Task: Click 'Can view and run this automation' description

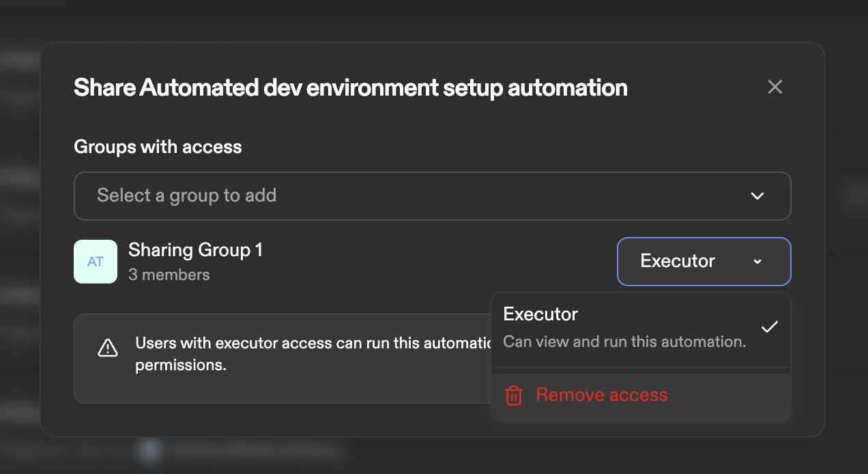Action: click(624, 341)
